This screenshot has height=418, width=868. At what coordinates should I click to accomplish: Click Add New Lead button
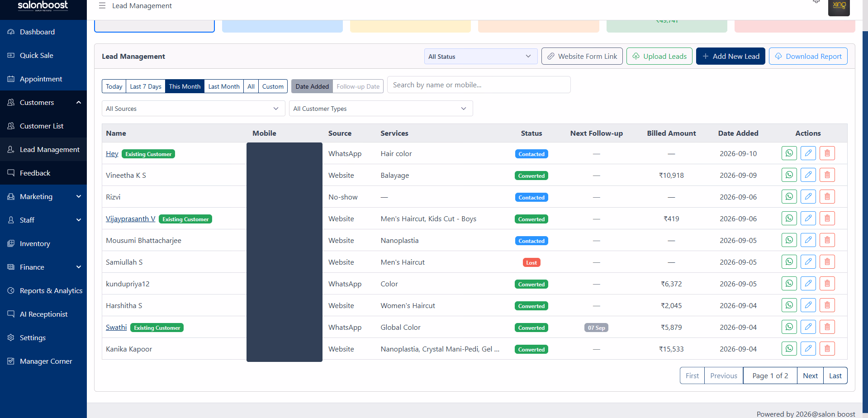[730, 56]
